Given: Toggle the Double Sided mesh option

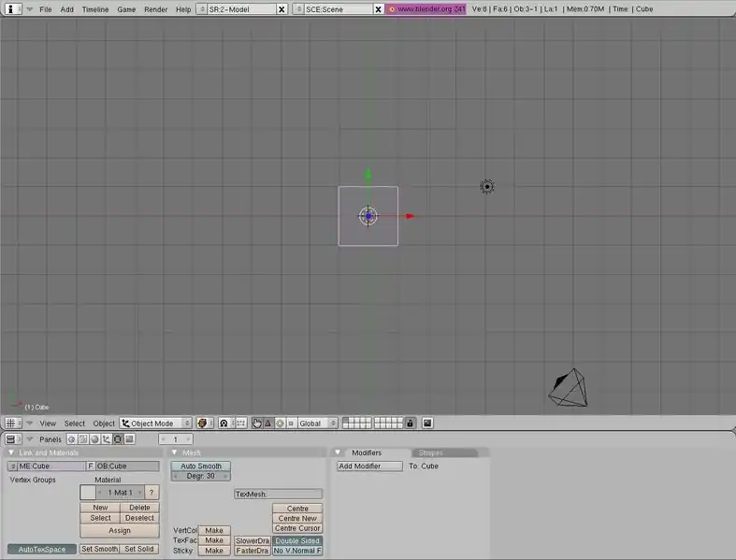Looking at the screenshot, I should click(297, 540).
